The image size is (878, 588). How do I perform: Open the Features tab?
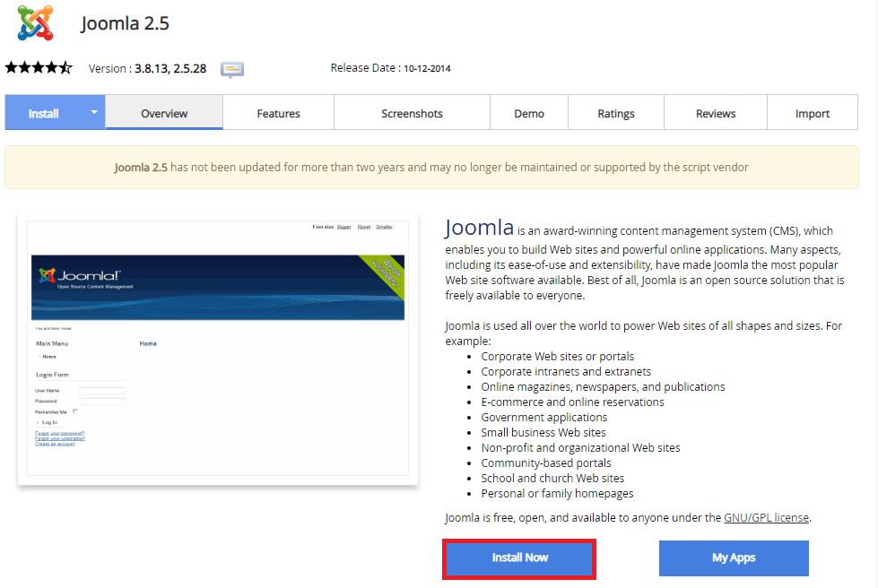(x=278, y=114)
